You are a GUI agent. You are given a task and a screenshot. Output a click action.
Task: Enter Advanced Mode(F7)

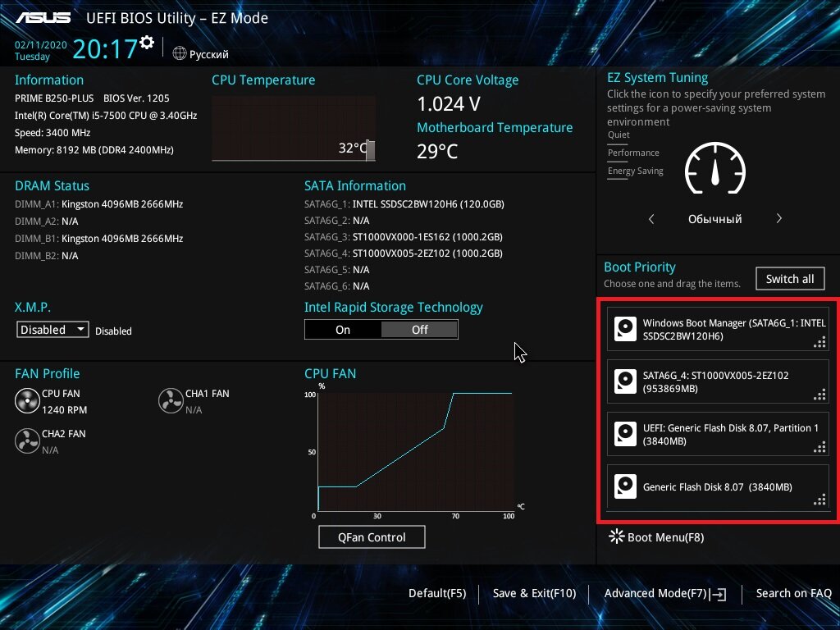click(655, 593)
